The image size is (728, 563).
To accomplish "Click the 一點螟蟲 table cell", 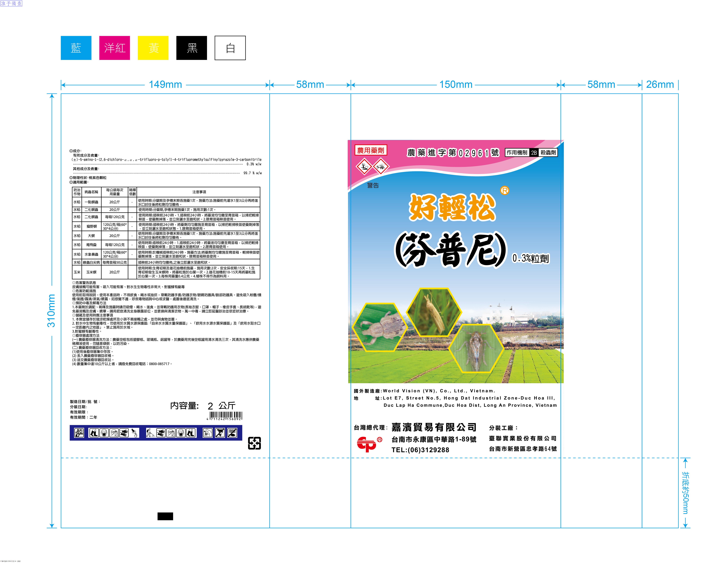I will [91, 202].
